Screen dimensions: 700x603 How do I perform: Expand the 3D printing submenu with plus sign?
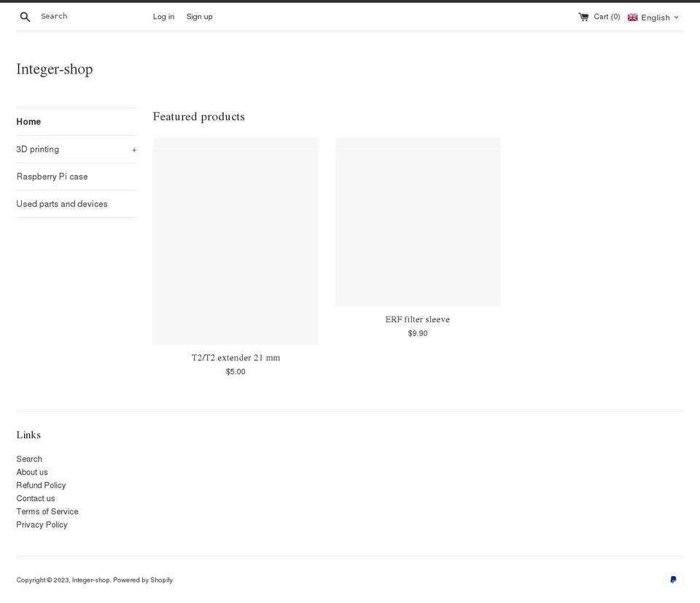[133, 149]
